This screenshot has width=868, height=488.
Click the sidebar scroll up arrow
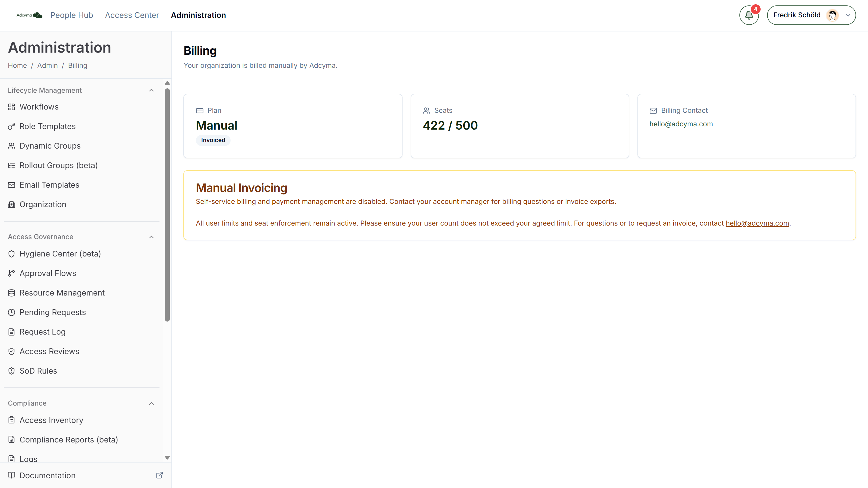tap(167, 83)
